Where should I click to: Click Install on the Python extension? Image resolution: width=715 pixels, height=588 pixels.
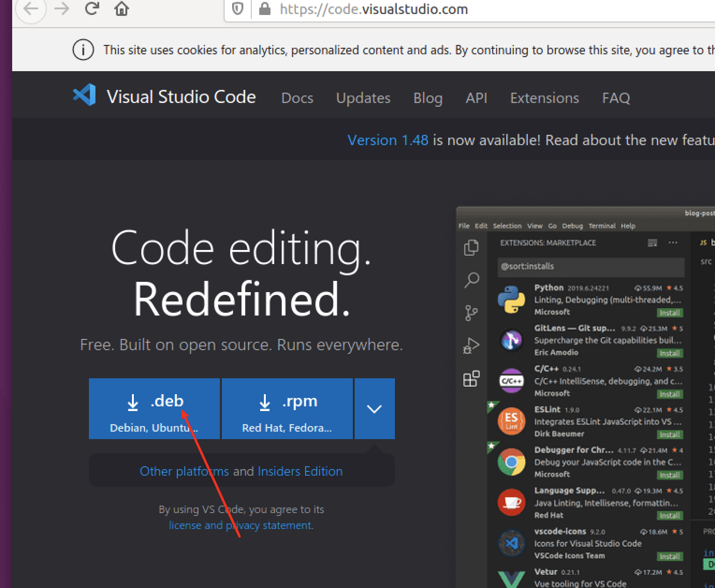click(x=670, y=313)
